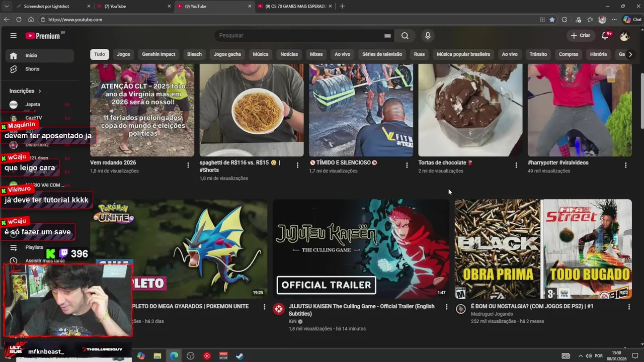Select the Genshin Impact filter chip
Image resolution: width=644 pixels, height=362 pixels.
click(x=158, y=54)
